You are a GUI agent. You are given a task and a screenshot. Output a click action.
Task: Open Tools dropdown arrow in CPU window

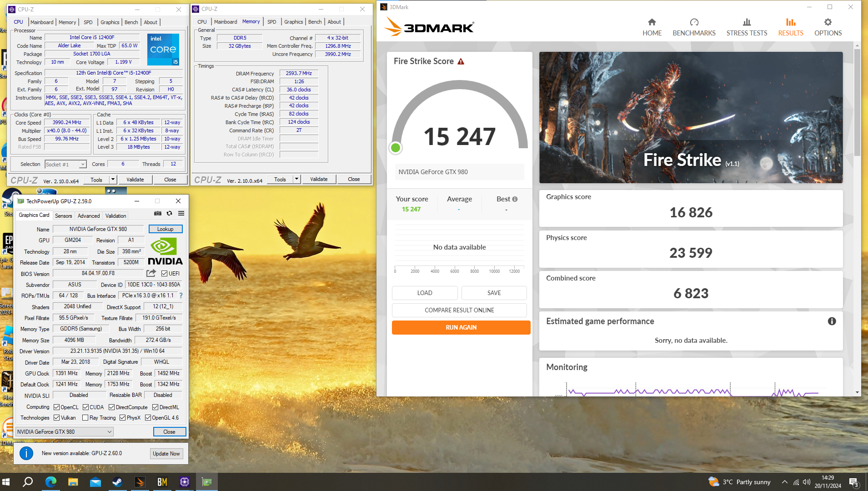[x=113, y=180]
